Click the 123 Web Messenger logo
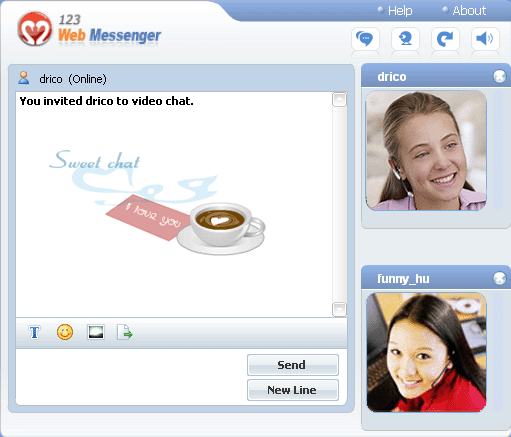The image size is (511, 437). point(89,30)
